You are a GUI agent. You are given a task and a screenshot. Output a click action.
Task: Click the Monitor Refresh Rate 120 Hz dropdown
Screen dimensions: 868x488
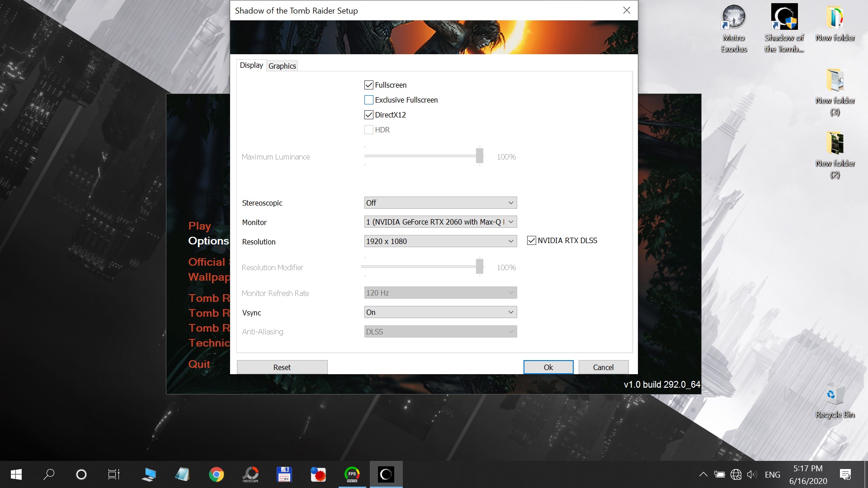pos(440,293)
